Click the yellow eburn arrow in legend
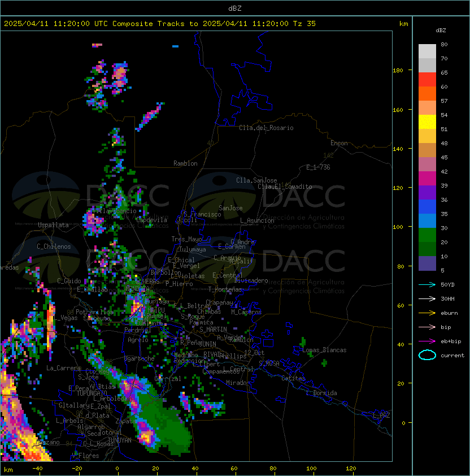Screen dimensions: 470x476 coord(427,313)
